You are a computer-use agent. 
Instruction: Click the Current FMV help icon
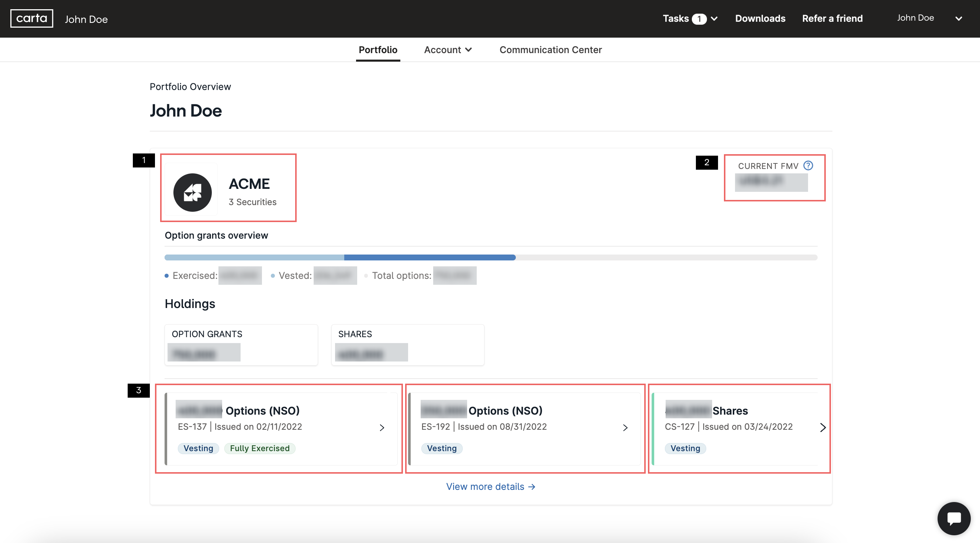coord(808,165)
